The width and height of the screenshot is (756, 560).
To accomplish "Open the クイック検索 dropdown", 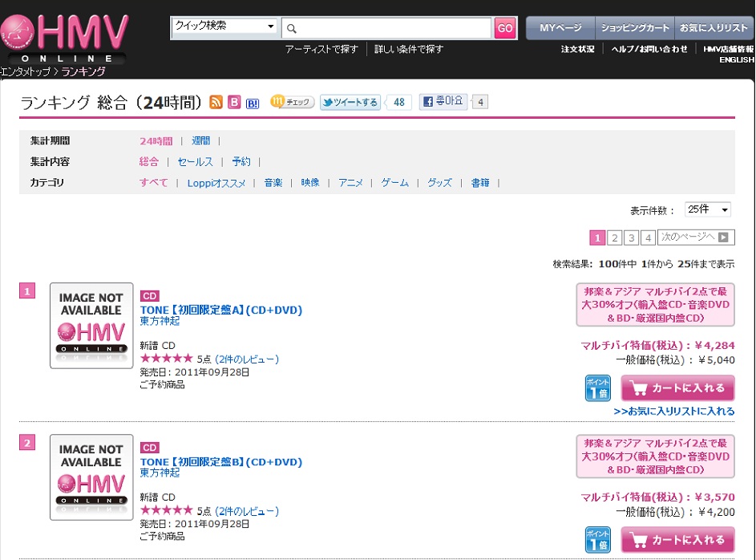I will click(224, 26).
